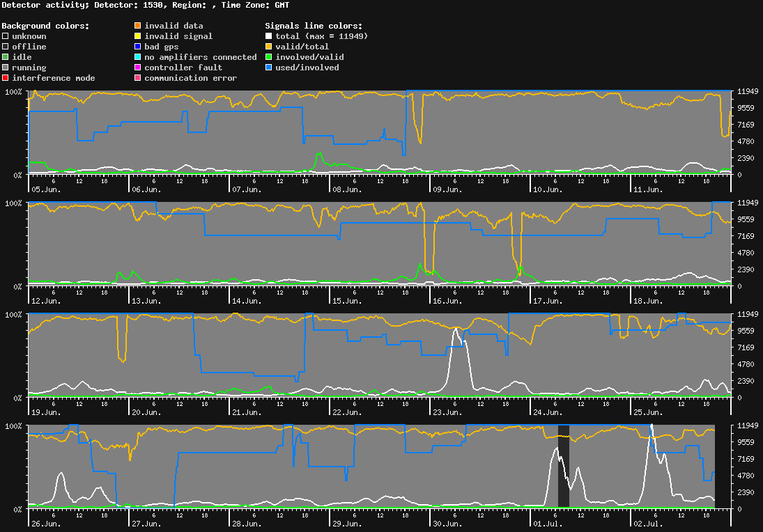Click the 'communication error' legend label
Viewport: 763px width, 532px height.
click(x=191, y=78)
